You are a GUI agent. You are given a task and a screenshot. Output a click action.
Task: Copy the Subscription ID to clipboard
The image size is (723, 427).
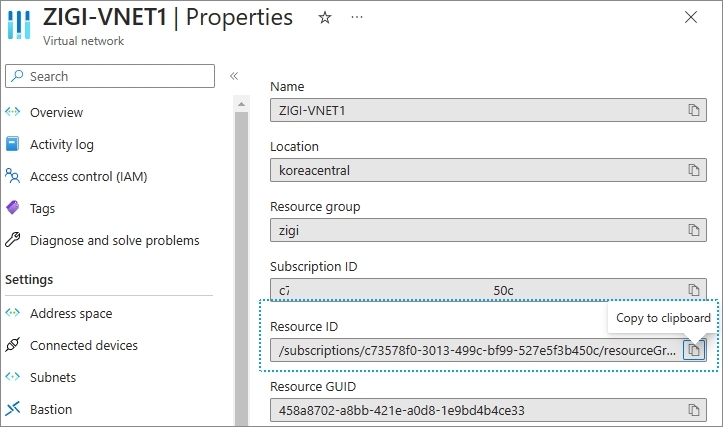[694, 290]
